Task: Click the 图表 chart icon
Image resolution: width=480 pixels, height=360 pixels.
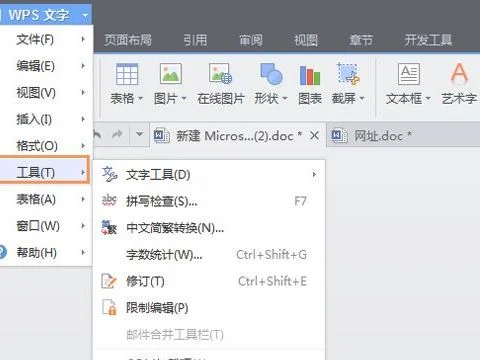Action: pyautogui.click(x=310, y=75)
